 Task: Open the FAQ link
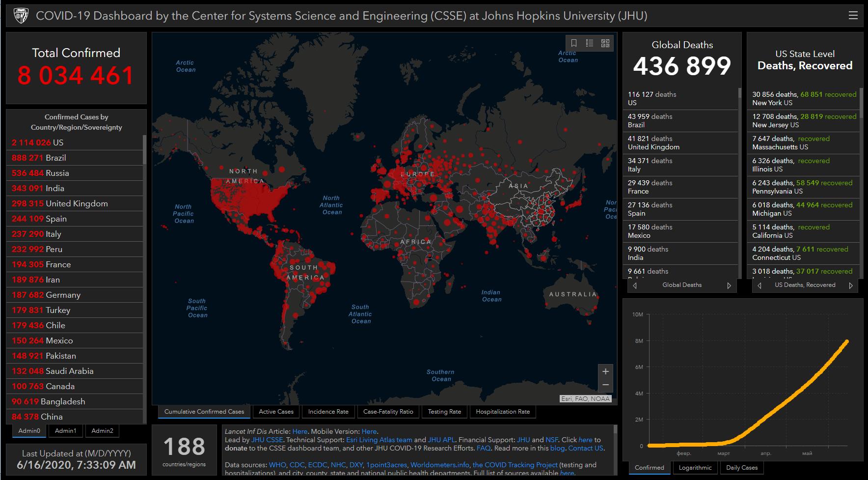(483, 448)
